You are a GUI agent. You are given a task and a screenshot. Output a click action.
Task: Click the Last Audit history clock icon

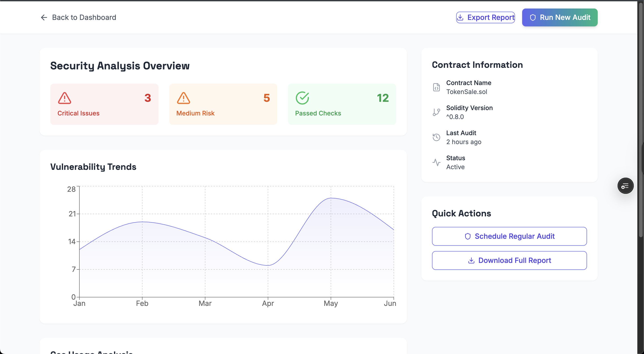pos(436,137)
